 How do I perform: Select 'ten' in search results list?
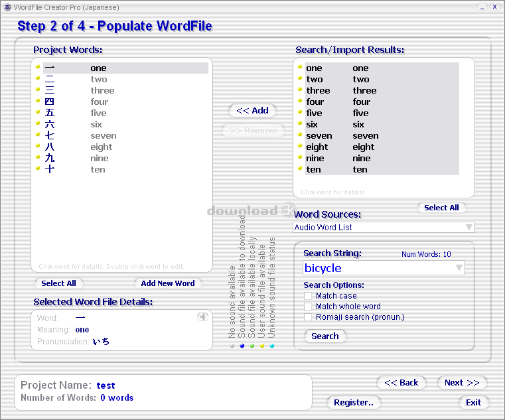coord(382,169)
